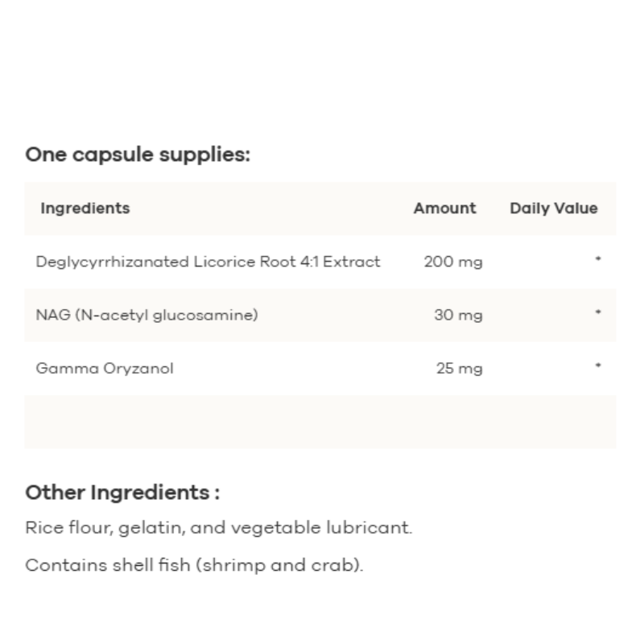This screenshot has height=644, width=644.
Task: Click the black bar above the panel
Action: click(322, 20)
